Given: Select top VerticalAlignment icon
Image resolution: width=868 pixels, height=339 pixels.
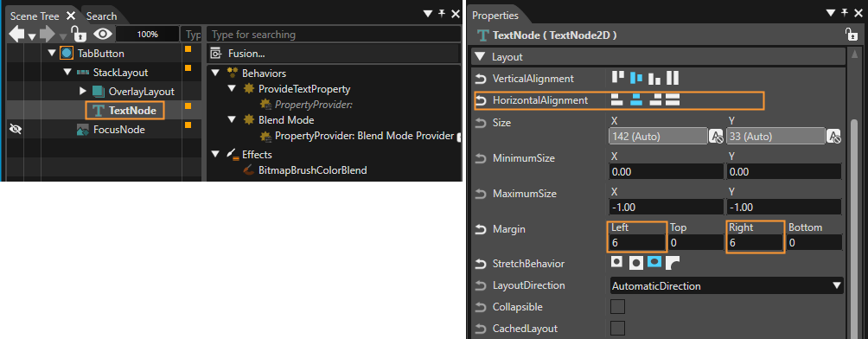Looking at the screenshot, I should 618,76.
